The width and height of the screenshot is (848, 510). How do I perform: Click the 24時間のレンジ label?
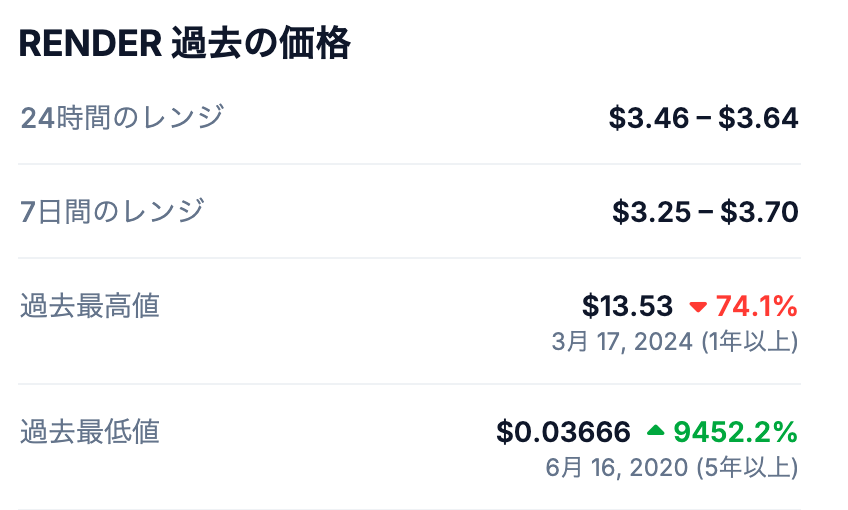click(122, 118)
